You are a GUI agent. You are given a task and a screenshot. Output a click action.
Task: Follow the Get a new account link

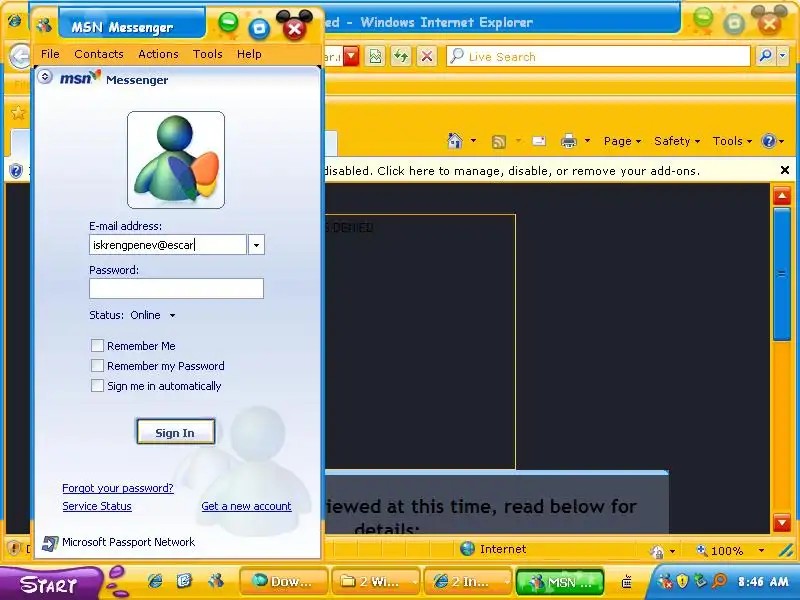[246, 506]
